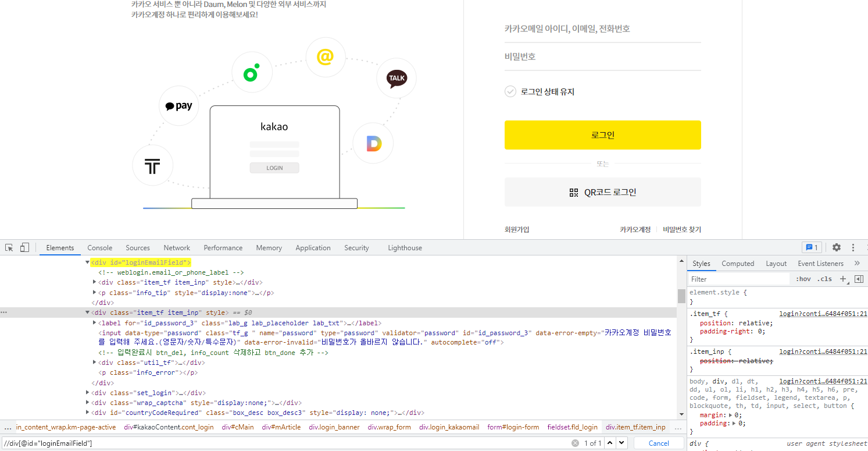The width and height of the screenshot is (868, 451).
Task: Expand the p class="info_tip" node
Action: point(95,293)
